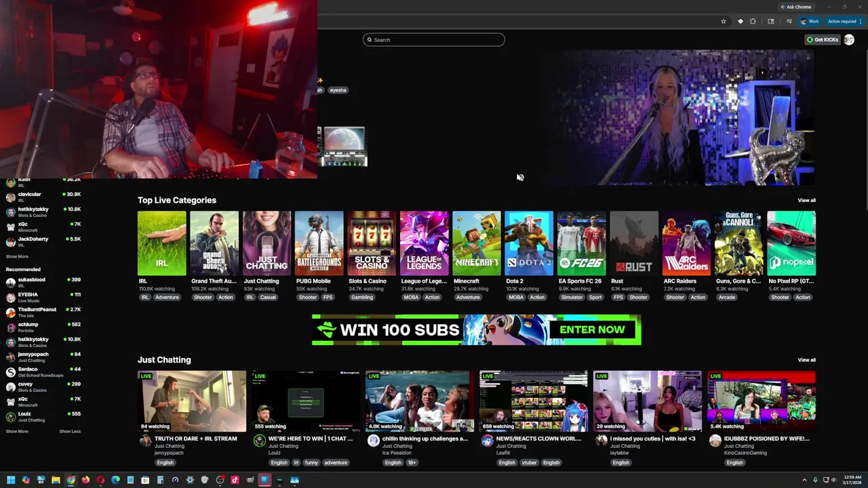This screenshot has height=488, width=868.
Task: Open the Minecraft category cover
Action: point(477,243)
